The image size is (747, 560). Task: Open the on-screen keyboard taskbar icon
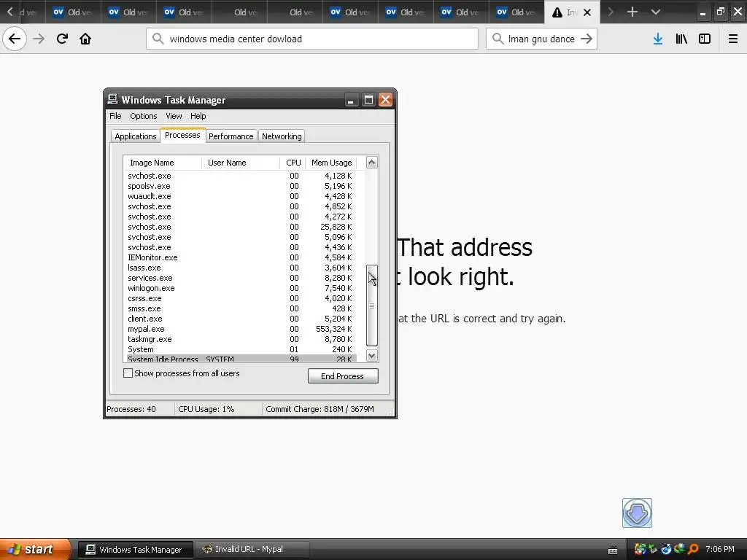pyautogui.click(x=613, y=550)
